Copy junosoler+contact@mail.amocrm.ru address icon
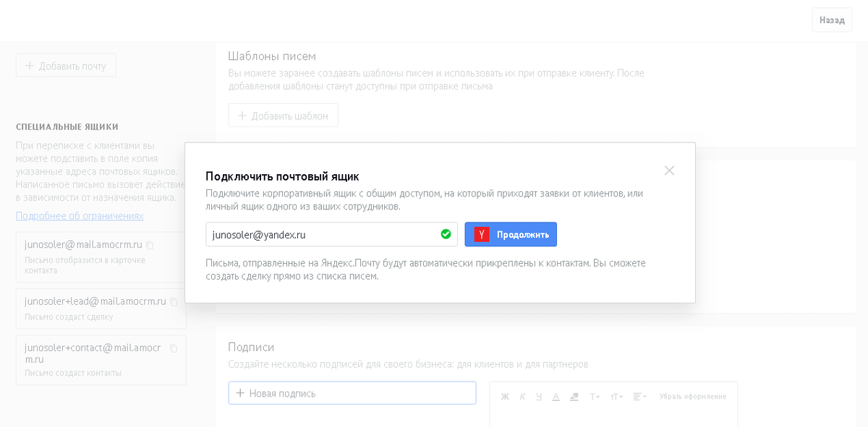The image size is (868, 427). 174,348
